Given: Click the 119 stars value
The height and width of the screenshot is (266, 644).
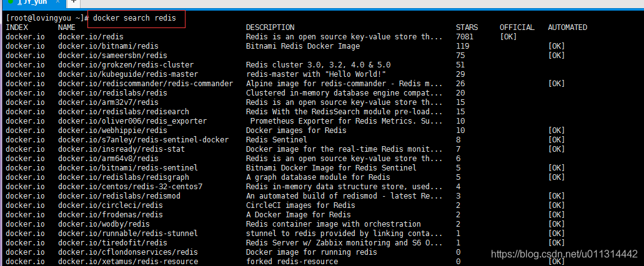Looking at the screenshot, I should click(x=462, y=46).
